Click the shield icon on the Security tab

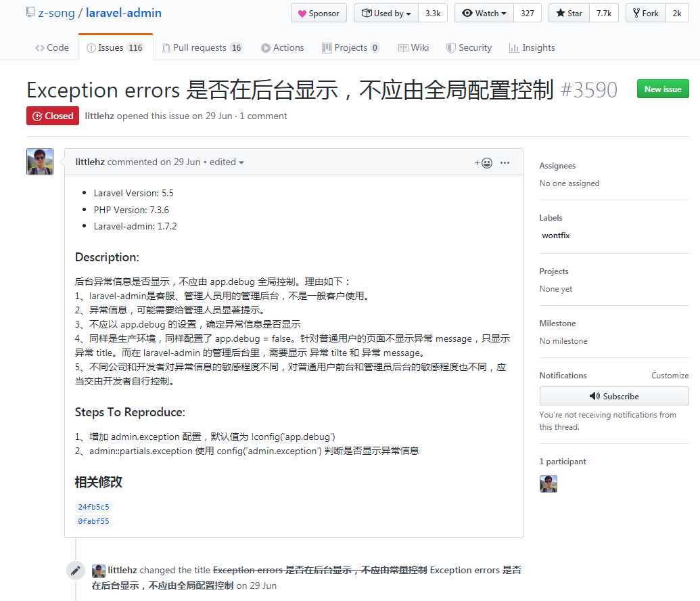(451, 48)
